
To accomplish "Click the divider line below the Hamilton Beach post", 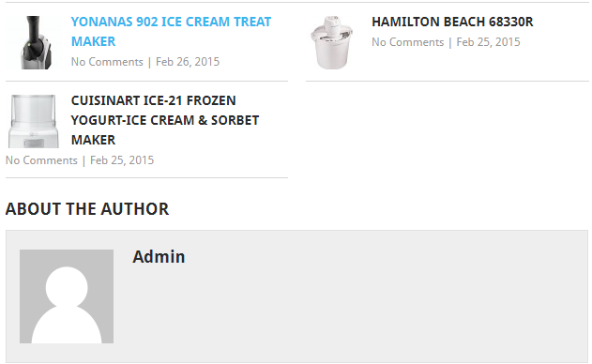I will pyautogui.click(x=448, y=81).
